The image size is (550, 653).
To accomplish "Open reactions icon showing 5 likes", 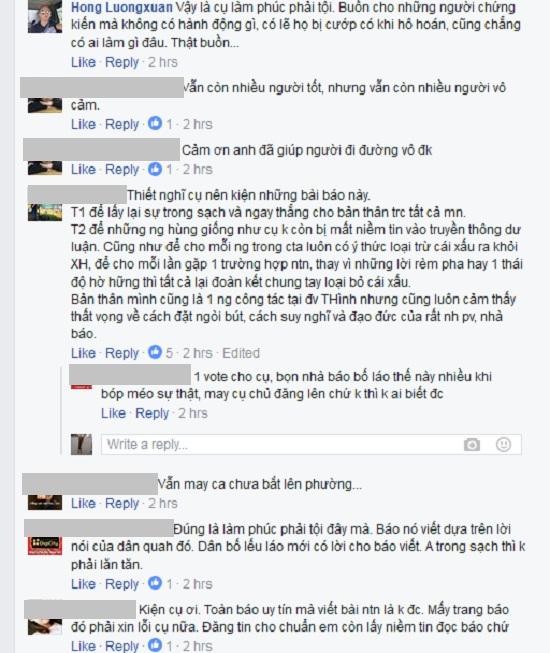I will coord(155,352).
